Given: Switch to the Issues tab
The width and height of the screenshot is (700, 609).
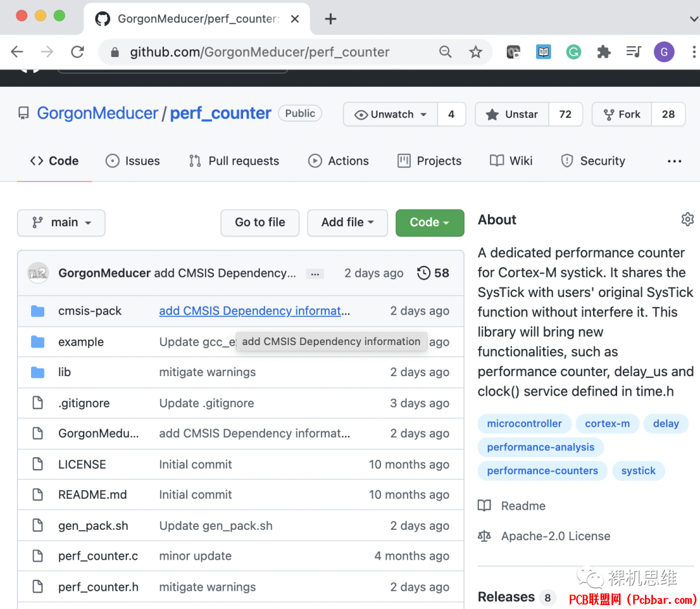Looking at the screenshot, I should pyautogui.click(x=133, y=161).
